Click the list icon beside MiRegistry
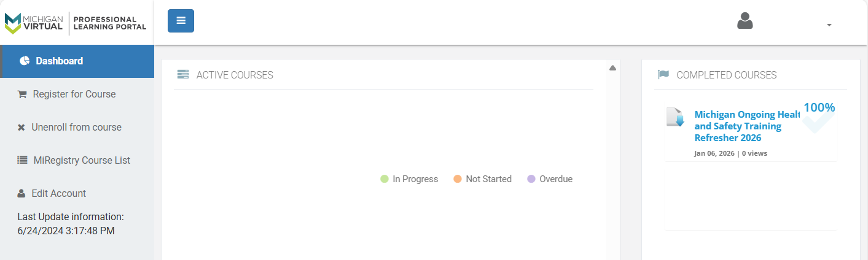Viewport: 868px width, 260px height. [22, 161]
